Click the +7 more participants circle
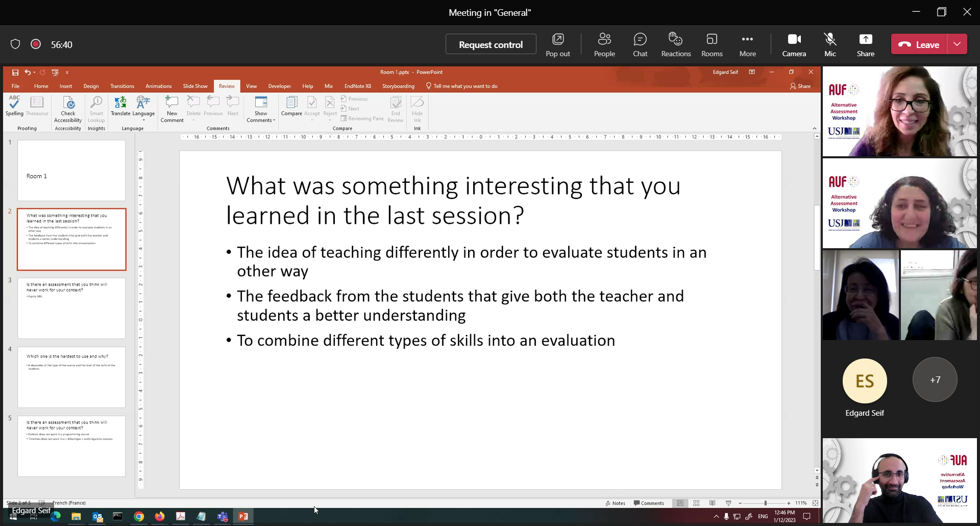The height and width of the screenshot is (526, 980). [935, 379]
